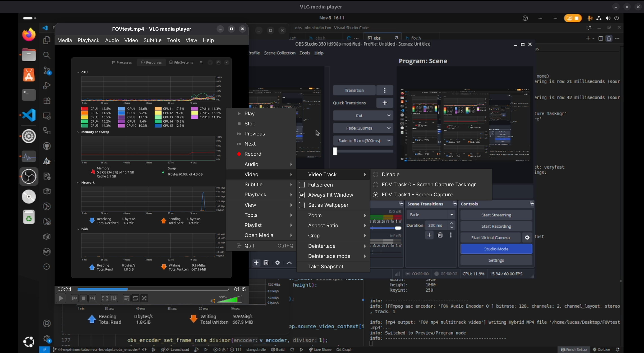Open the Trash icon in the dock
The width and height of the screenshot is (644, 353).
(29, 217)
